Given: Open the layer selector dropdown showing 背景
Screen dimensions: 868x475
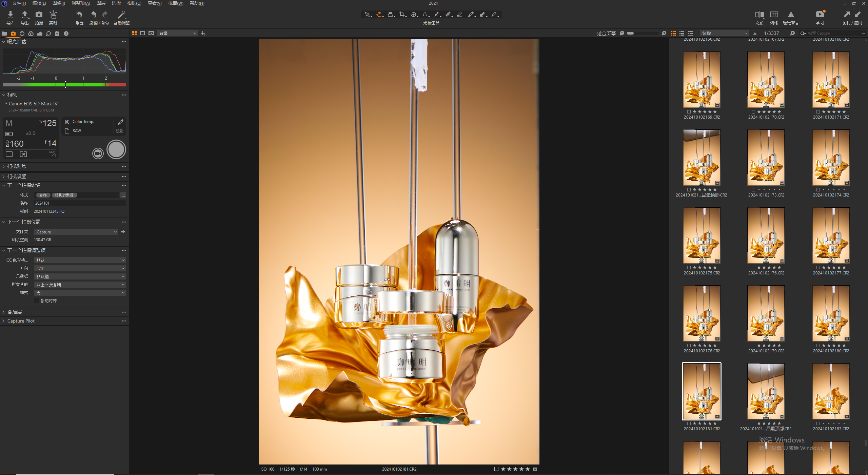Looking at the screenshot, I should pyautogui.click(x=177, y=33).
